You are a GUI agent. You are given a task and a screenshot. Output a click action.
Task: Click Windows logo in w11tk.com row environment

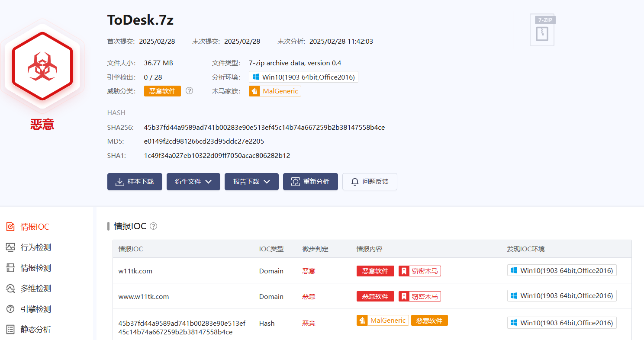[514, 270]
